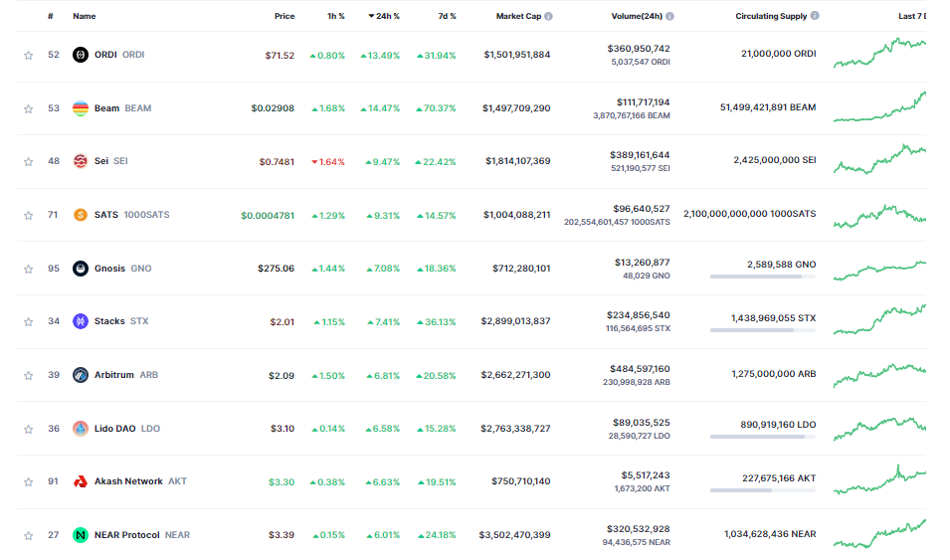This screenshot has width=950, height=560.
Task: Sort table by Price column header
Action: pyautogui.click(x=285, y=17)
